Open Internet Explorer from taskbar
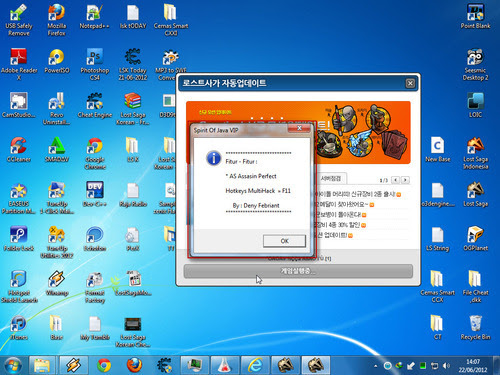500x375 pixels. pyautogui.click(x=255, y=365)
